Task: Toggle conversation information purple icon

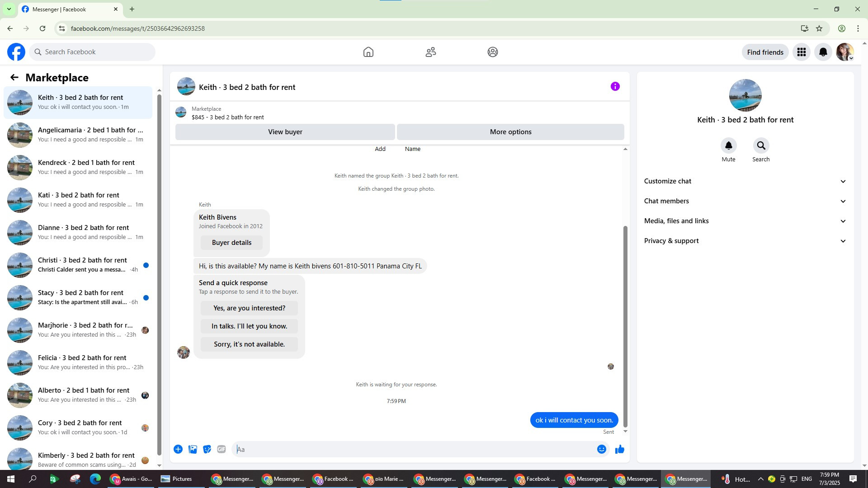Action: (x=615, y=86)
